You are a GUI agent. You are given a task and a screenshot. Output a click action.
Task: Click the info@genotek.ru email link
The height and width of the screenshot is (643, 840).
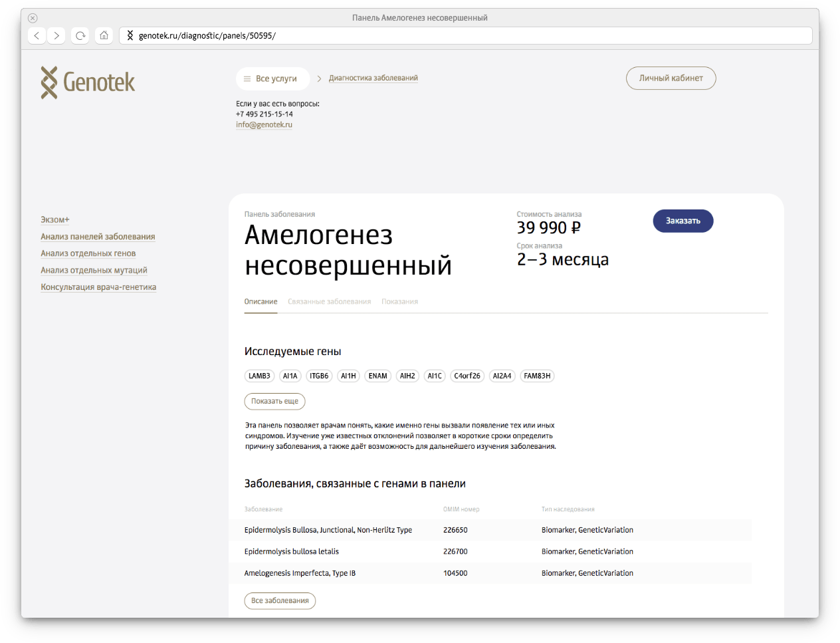pos(264,125)
